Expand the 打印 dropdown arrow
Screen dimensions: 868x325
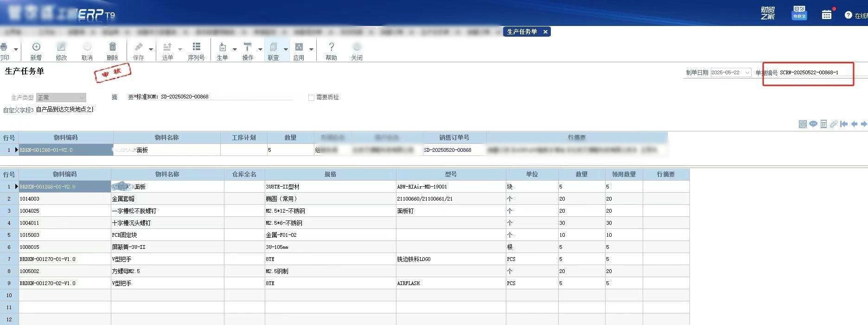tap(16, 49)
